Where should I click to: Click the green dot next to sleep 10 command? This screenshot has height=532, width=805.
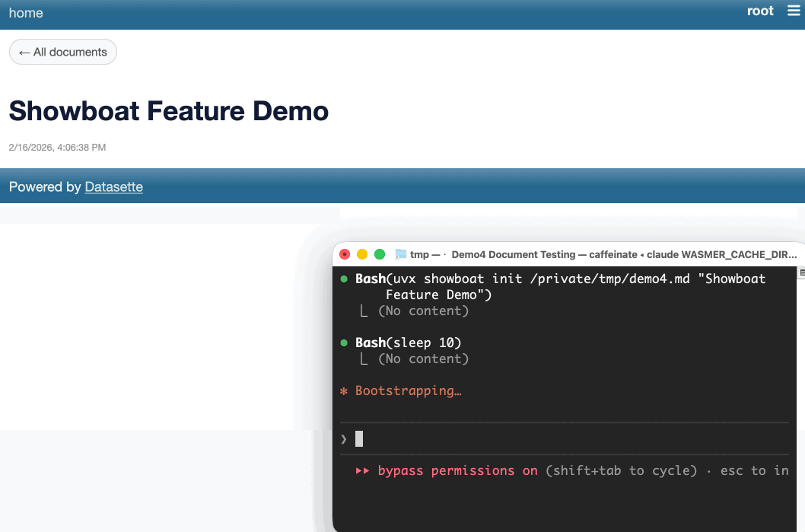pos(344,342)
